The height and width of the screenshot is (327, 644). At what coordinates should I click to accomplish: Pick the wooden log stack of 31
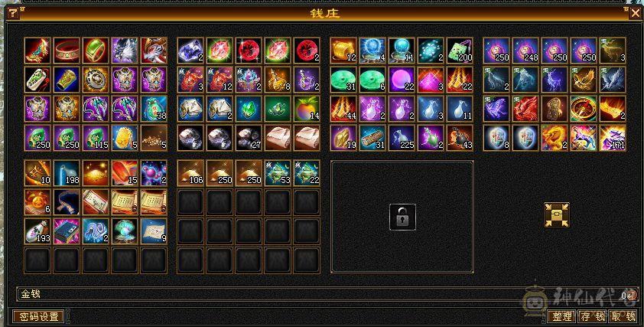(372, 138)
